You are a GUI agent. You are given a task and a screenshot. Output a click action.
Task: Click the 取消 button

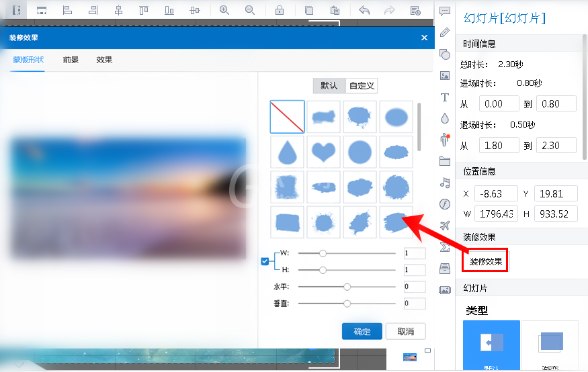405,332
